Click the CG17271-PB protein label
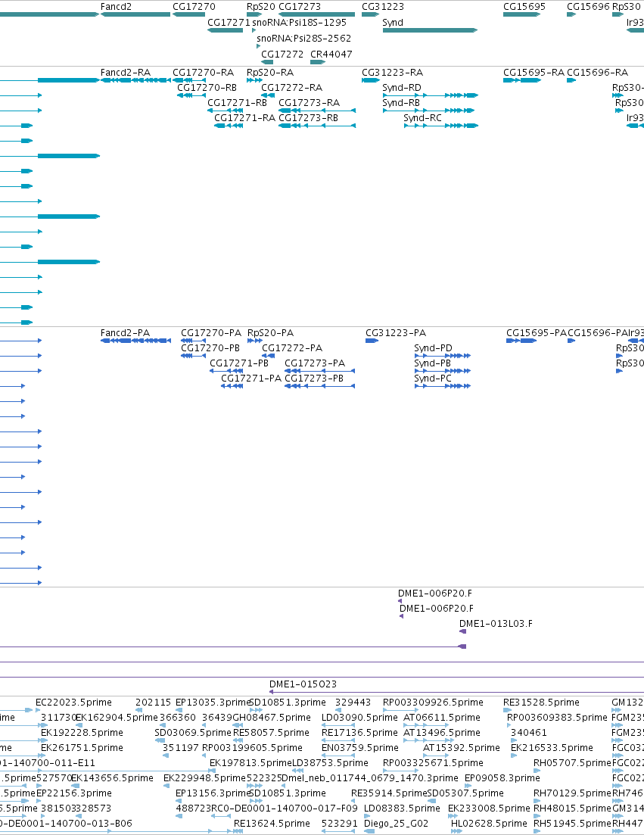 coord(239,363)
